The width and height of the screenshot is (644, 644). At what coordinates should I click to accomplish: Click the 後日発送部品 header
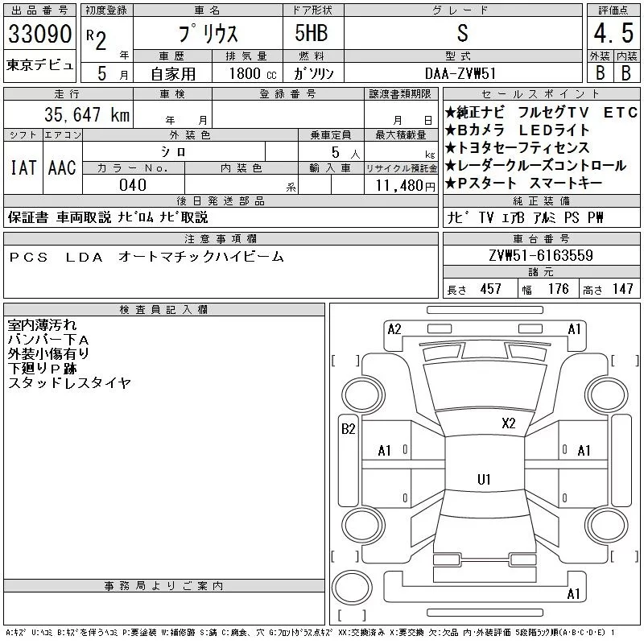coord(221,200)
